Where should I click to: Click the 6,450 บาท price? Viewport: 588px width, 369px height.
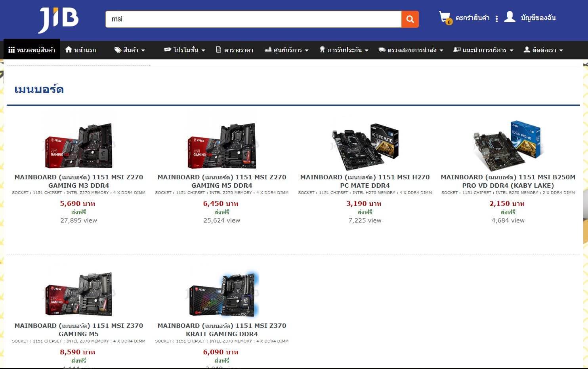(x=221, y=204)
